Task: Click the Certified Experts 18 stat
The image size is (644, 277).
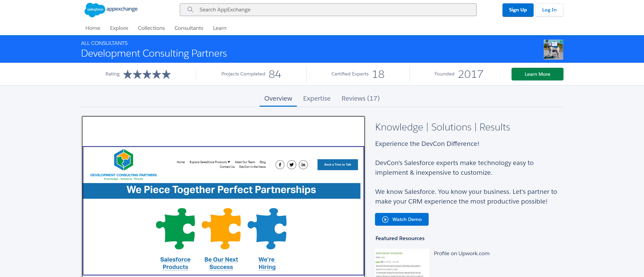Action: point(358,74)
